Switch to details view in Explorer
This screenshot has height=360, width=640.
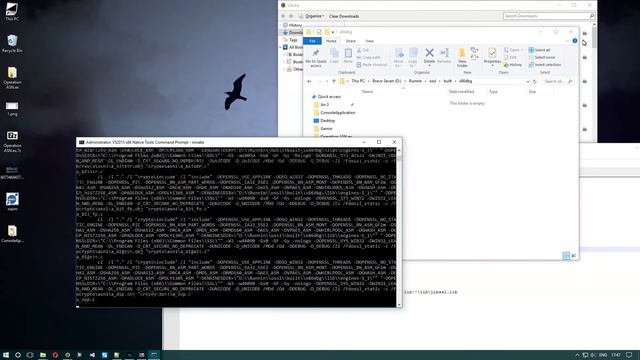(x=566, y=256)
